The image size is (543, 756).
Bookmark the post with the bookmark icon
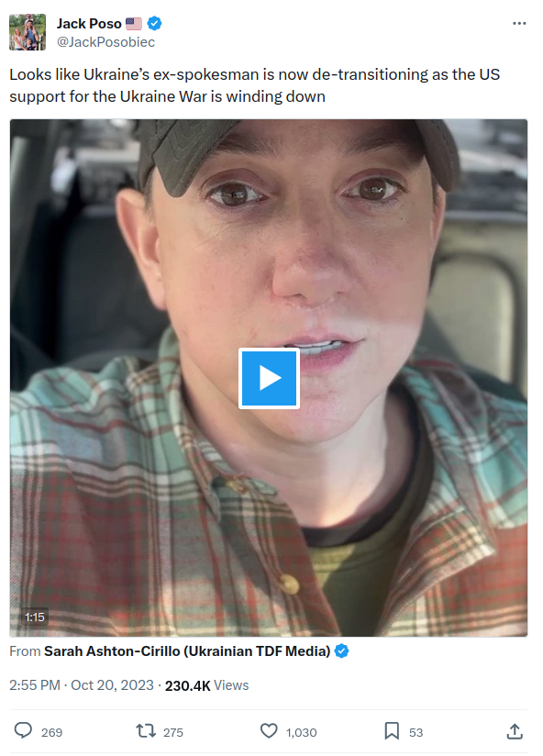tap(392, 731)
